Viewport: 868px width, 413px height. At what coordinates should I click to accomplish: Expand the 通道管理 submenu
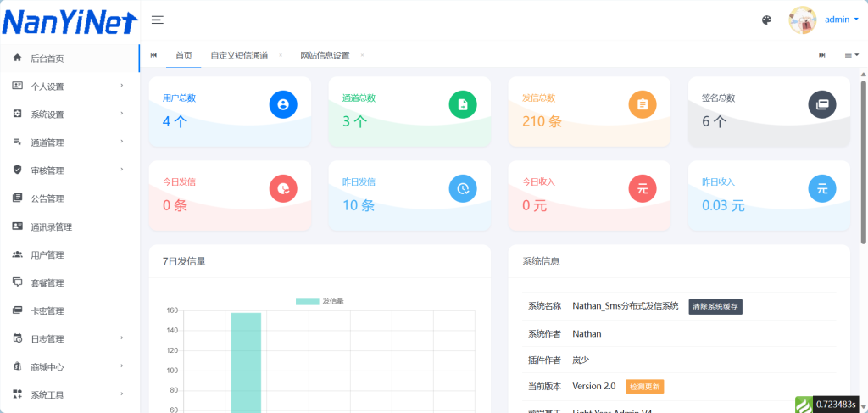coord(122,142)
